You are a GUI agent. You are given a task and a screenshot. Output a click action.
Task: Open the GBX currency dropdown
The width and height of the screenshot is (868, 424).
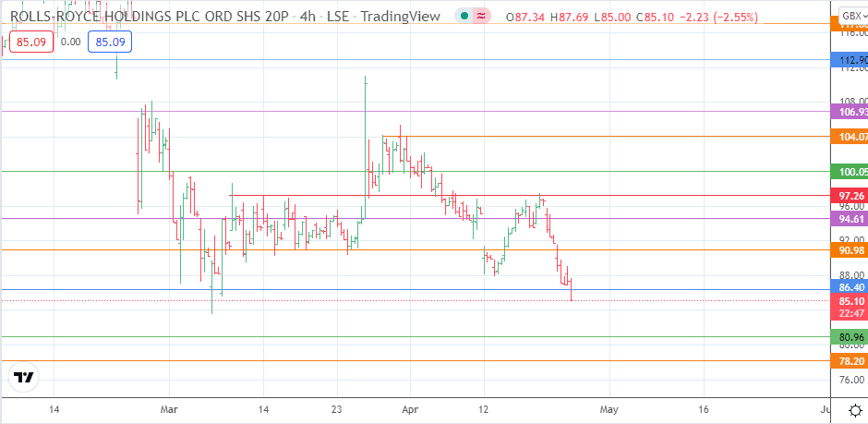(853, 16)
